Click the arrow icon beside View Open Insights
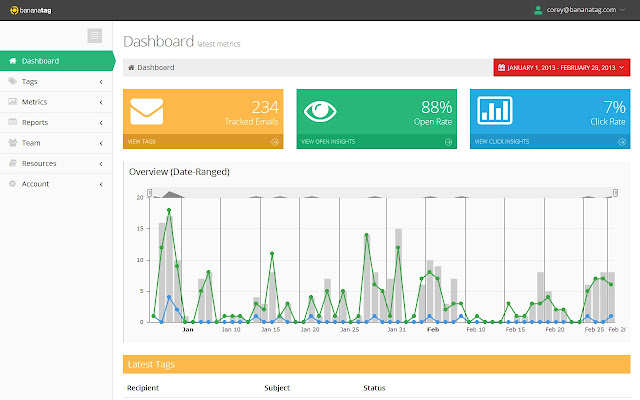Viewport: 640px width, 400px height. coord(449,142)
